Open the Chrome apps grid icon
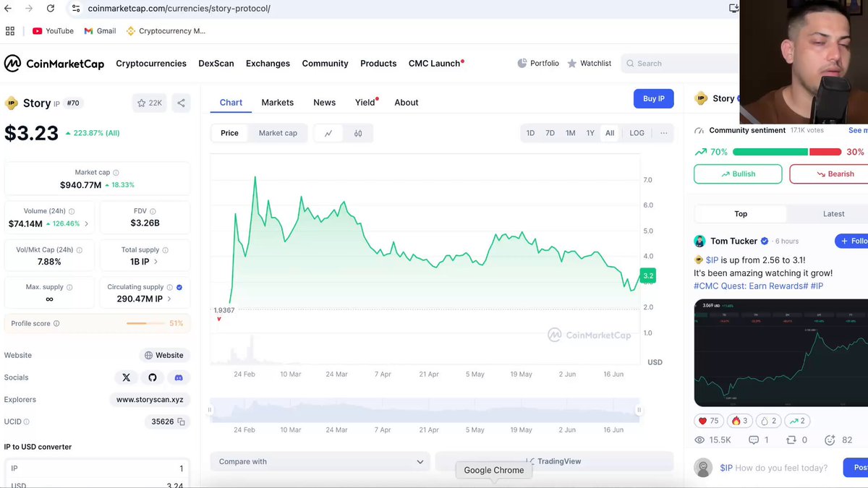 [10, 31]
